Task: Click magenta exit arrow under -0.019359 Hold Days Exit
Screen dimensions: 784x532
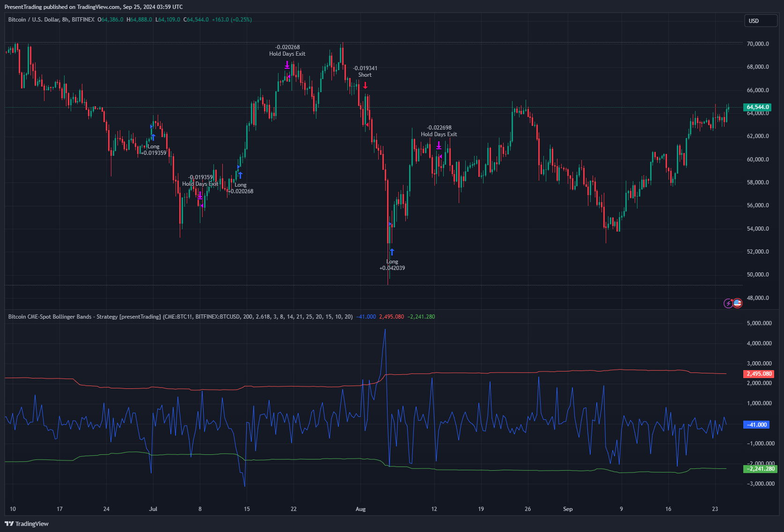Action: (x=200, y=195)
